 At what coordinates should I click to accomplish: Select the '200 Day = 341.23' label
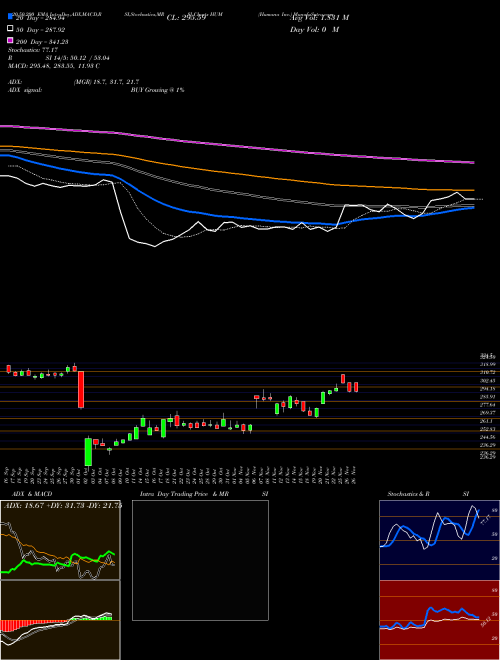pos(43,42)
